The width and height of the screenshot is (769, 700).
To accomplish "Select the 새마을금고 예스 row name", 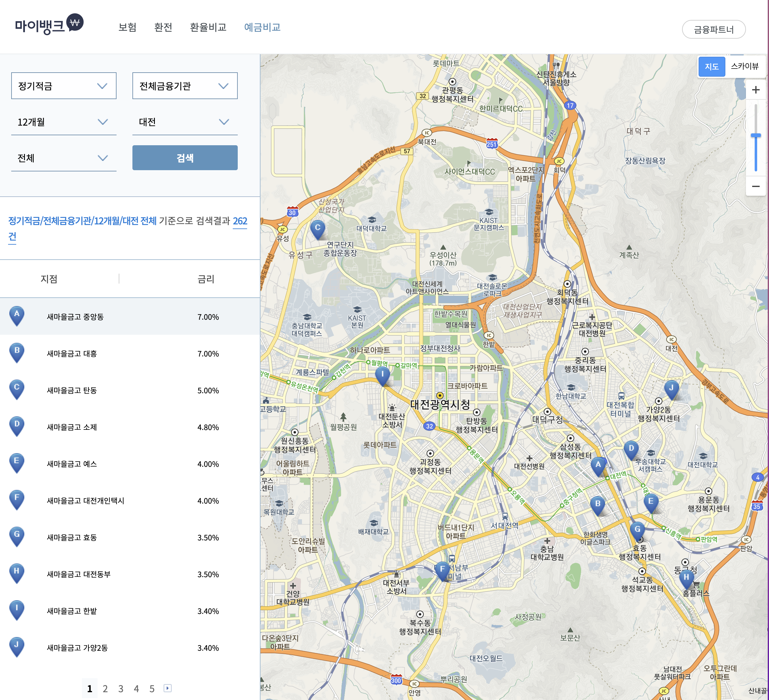I will pyautogui.click(x=72, y=464).
